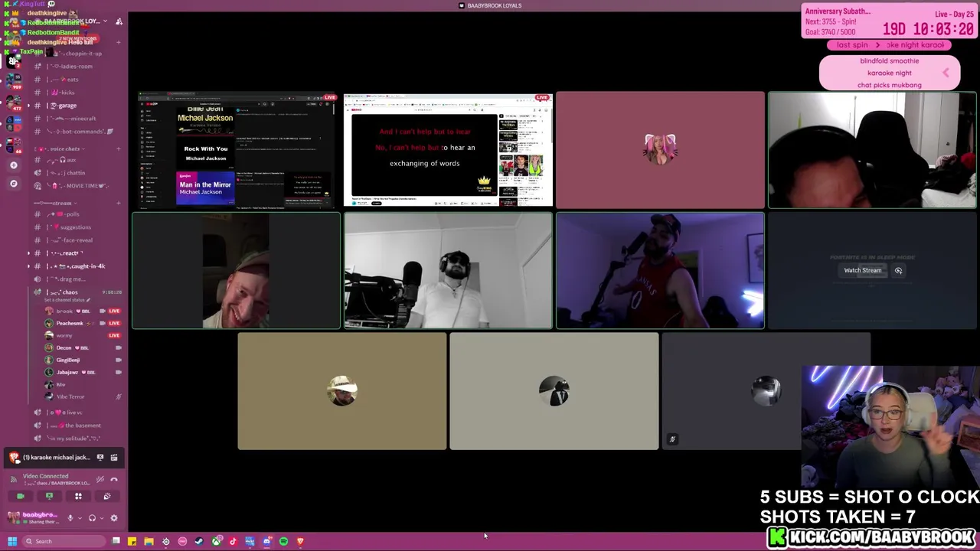The height and width of the screenshot is (551, 980).
Task: Click the Watch Stream button
Action: coord(863,270)
